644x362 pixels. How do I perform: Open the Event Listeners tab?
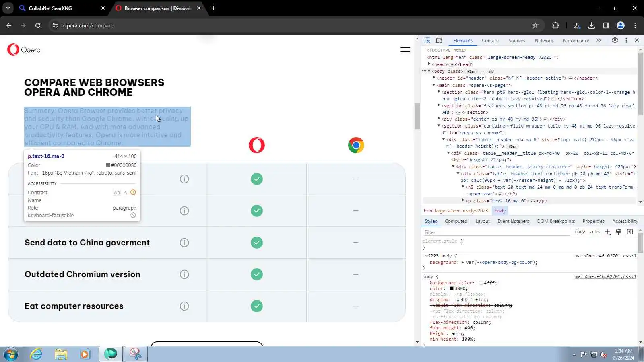coord(513,221)
